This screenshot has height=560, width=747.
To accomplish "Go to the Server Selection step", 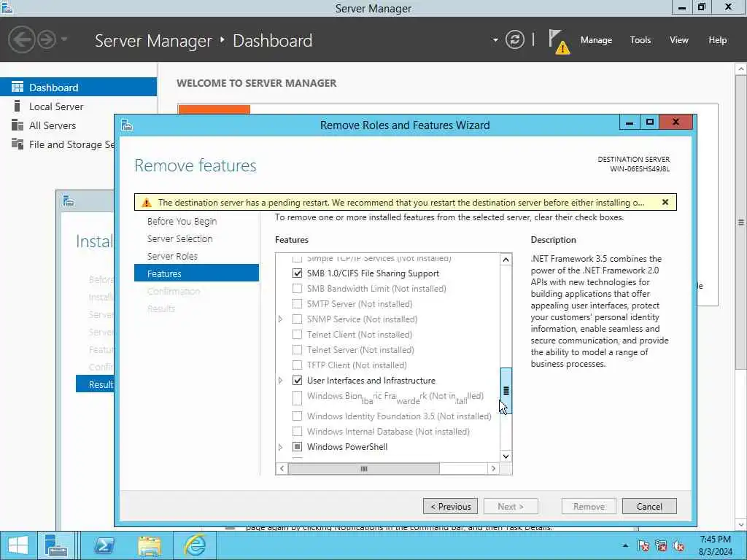I will pyautogui.click(x=179, y=238).
